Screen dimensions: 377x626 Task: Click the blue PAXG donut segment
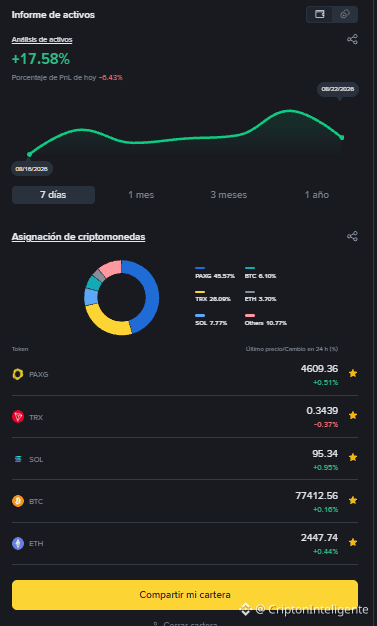151,295
